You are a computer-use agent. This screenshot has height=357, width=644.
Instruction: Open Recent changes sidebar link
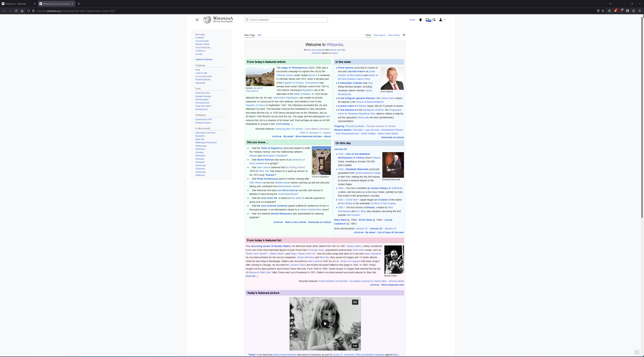coord(203,80)
